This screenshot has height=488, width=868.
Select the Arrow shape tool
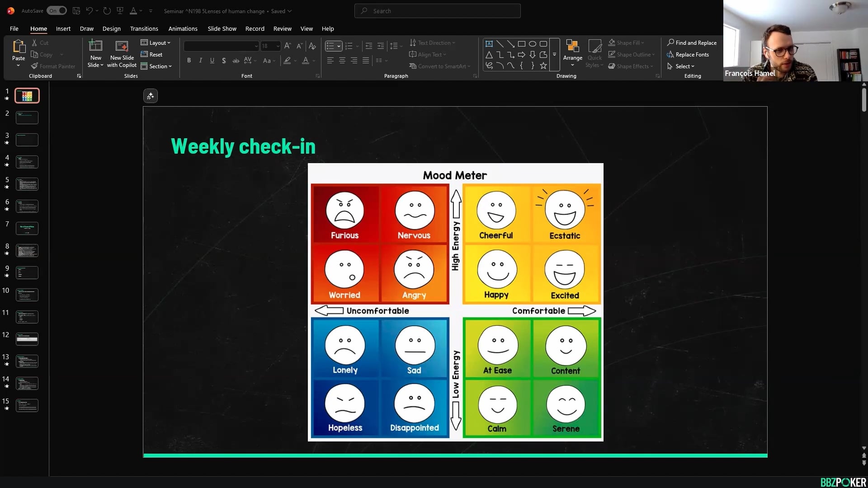coord(522,54)
